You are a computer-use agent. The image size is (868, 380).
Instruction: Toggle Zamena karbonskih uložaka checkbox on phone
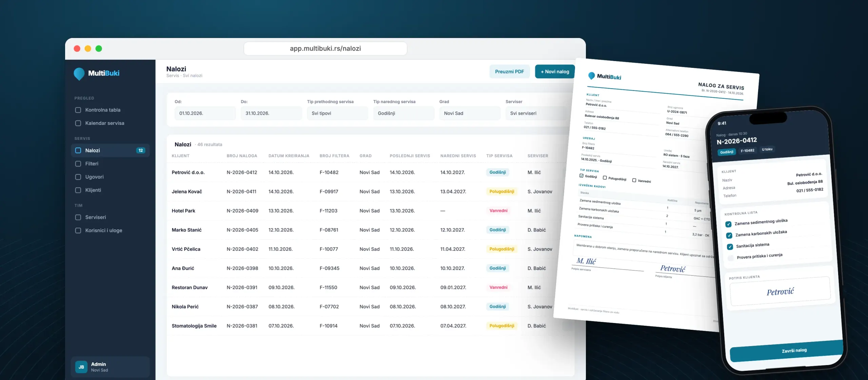pyautogui.click(x=729, y=235)
